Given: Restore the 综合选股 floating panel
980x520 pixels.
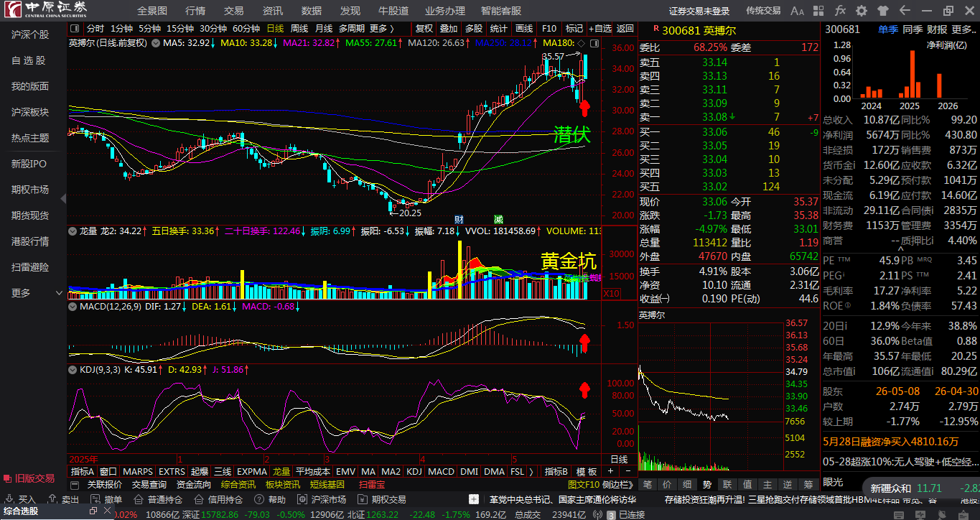Looking at the screenshot, I should [93, 511].
